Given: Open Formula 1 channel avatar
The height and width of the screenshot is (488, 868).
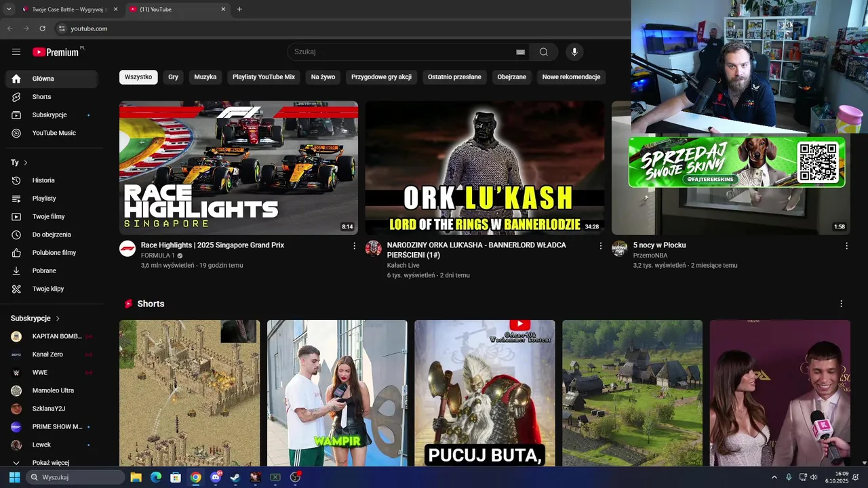Looking at the screenshot, I should 127,248.
